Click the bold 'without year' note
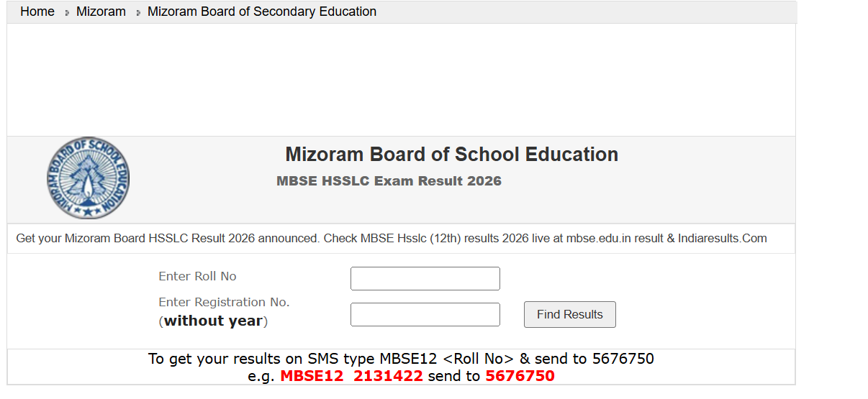The height and width of the screenshot is (399, 868). (x=213, y=321)
